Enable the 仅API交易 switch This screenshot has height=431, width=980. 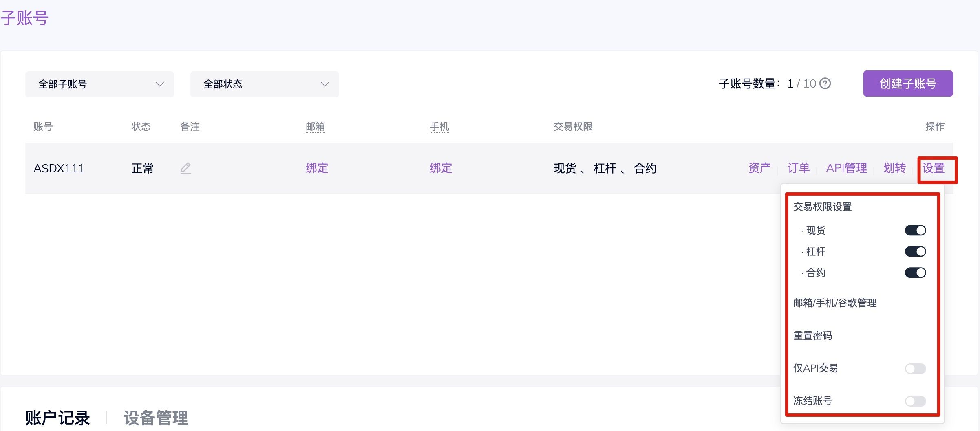(915, 369)
